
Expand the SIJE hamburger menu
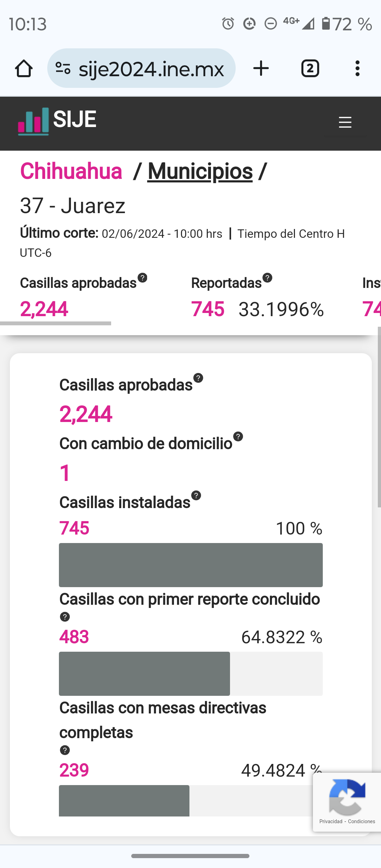click(x=345, y=122)
